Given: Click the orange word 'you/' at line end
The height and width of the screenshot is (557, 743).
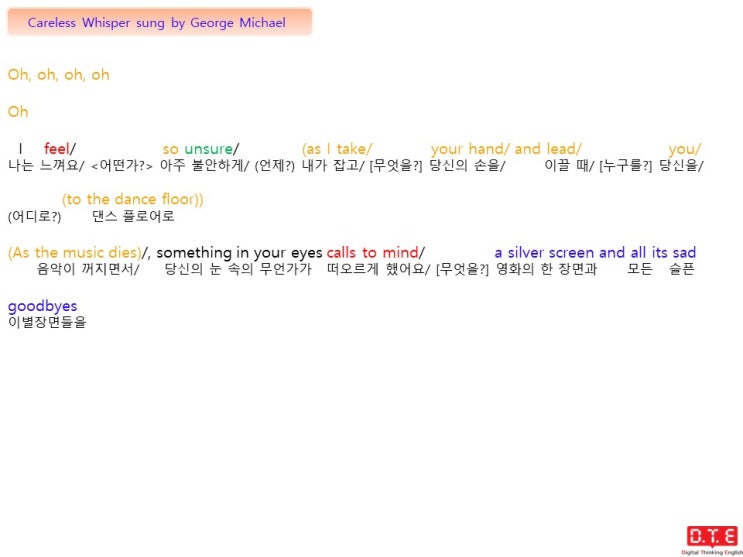Looking at the screenshot, I should coord(685,149).
